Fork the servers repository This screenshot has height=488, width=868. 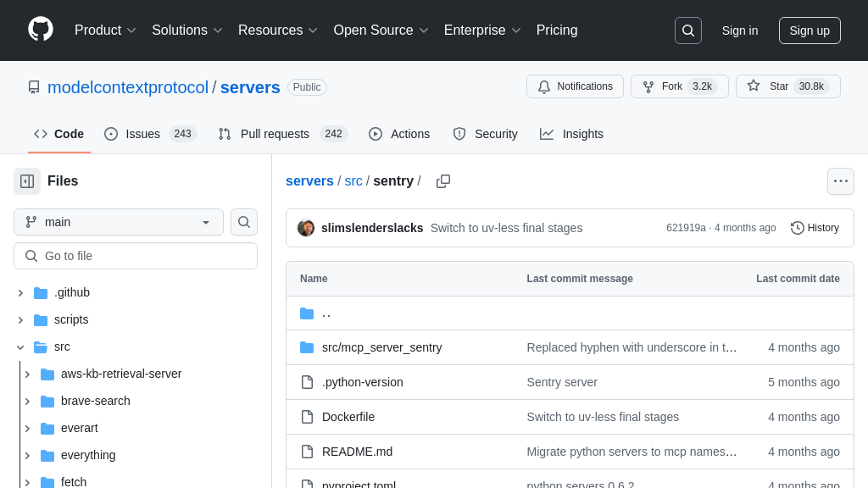coord(679,86)
